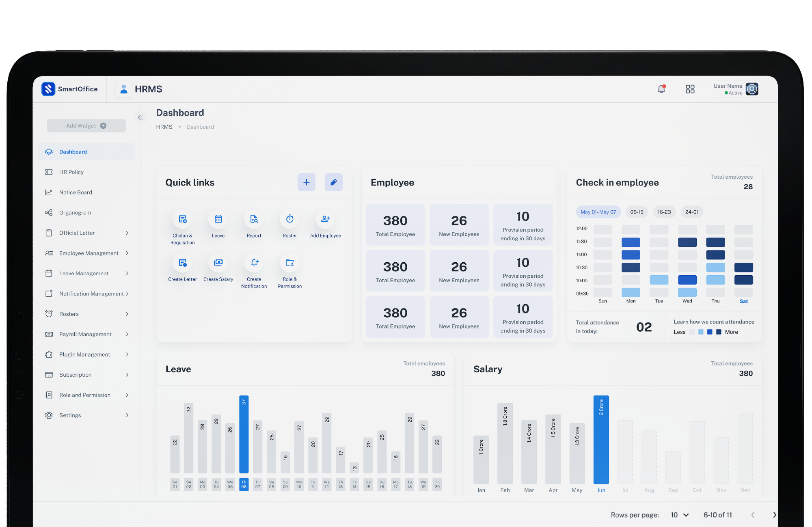The width and height of the screenshot is (812, 527).
Task: Open Create Letter quick link icon
Action: point(182,263)
